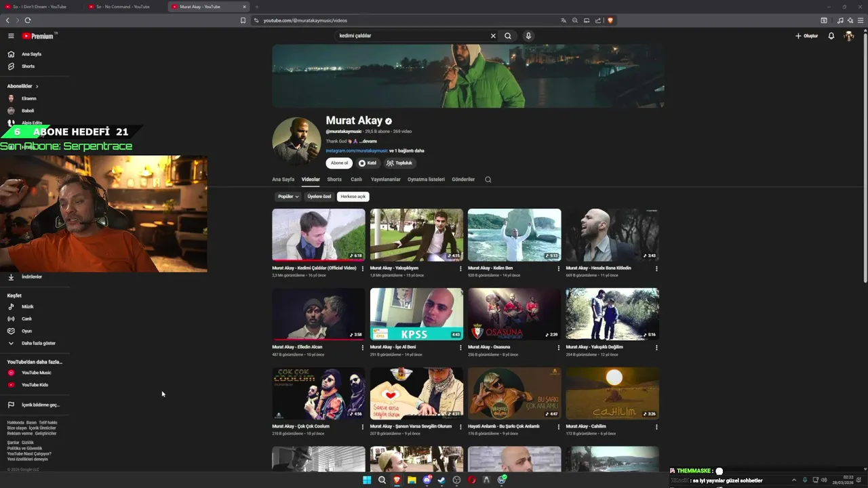Expand the Abonelikler subscriptions section
Viewport: 868px width, 488px height.
point(23,86)
